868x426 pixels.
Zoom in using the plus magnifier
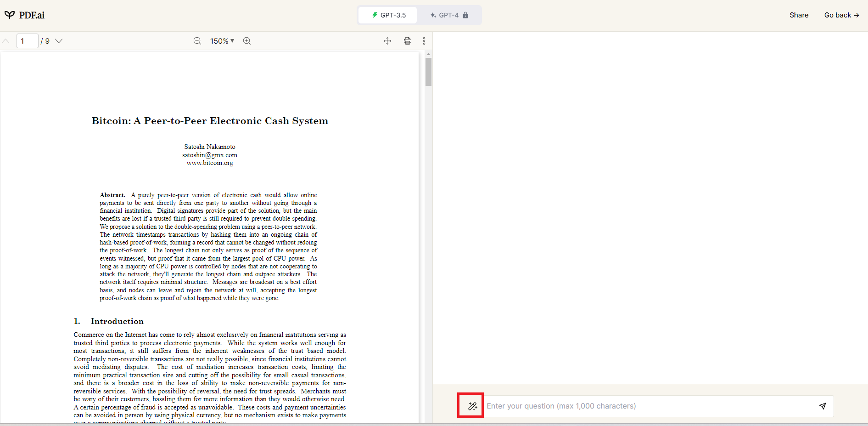tap(247, 41)
